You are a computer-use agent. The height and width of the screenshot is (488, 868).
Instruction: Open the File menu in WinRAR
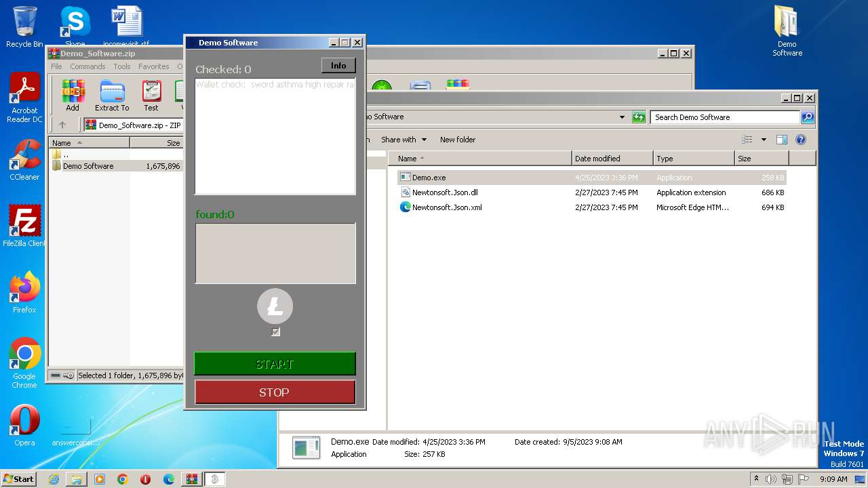coord(56,66)
